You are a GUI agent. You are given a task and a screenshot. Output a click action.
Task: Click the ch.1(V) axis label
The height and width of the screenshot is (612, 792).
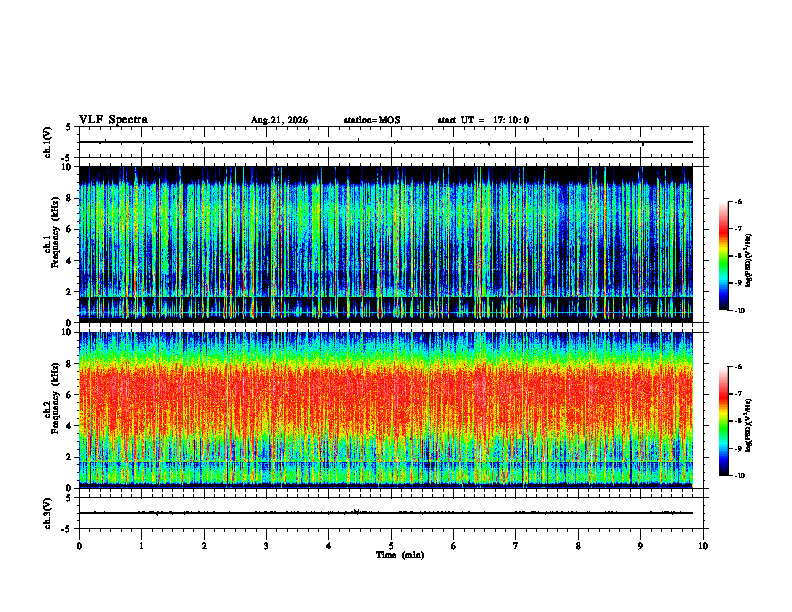click(48, 142)
